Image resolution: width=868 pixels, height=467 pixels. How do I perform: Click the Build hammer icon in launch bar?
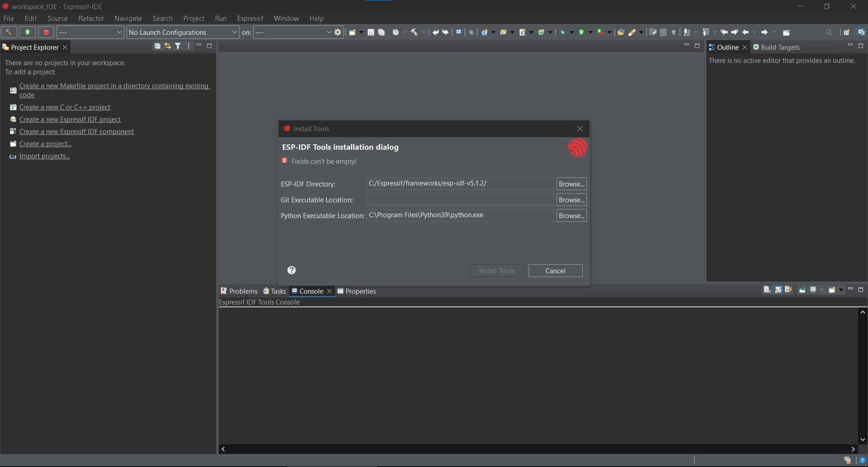tap(9, 32)
